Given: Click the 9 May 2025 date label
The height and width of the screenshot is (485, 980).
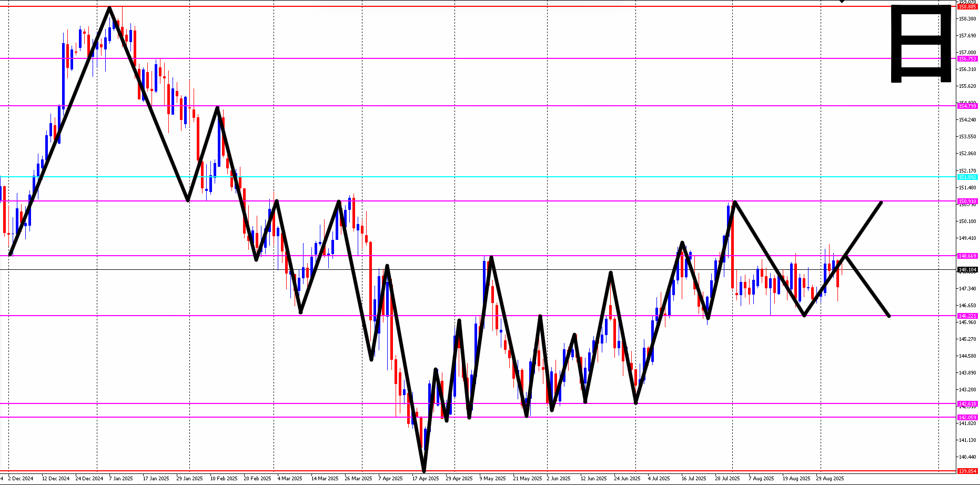Looking at the screenshot, I should pyautogui.click(x=492, y=479).
